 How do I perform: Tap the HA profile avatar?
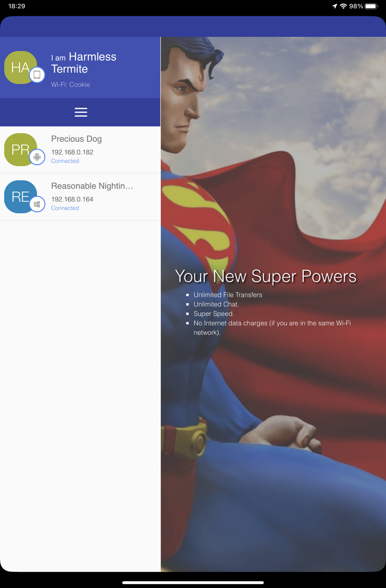(x=21, y=67)
